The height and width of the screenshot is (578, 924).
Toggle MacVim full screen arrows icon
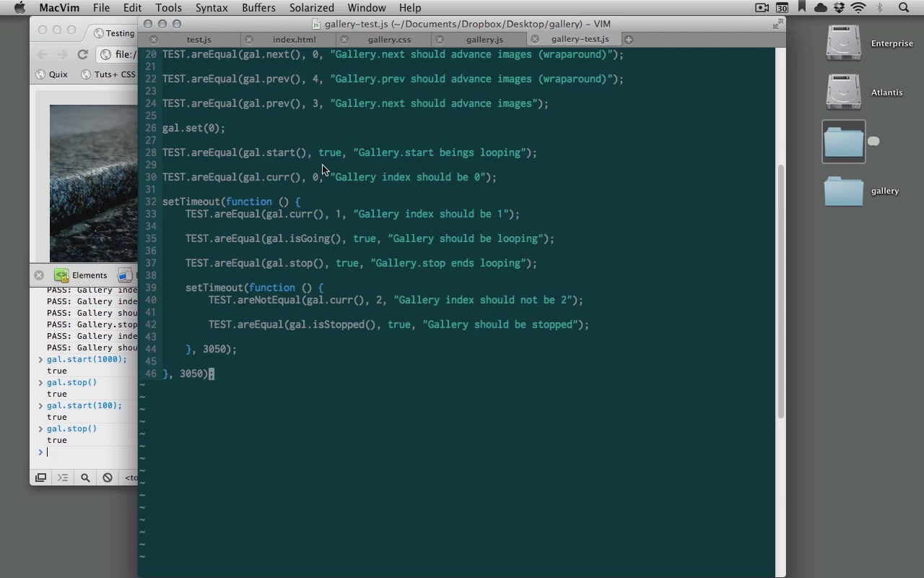[x=777, y=24]
